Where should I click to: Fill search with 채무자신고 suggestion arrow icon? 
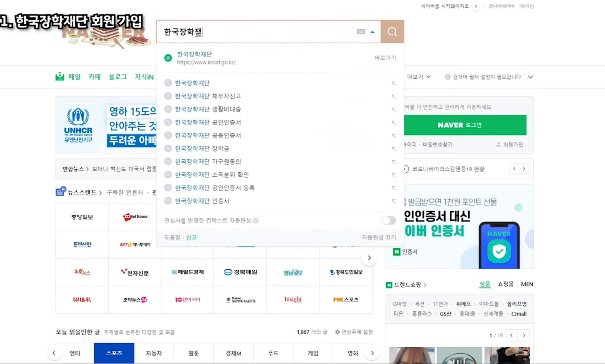pyautogui.click(x=394, y=97)
